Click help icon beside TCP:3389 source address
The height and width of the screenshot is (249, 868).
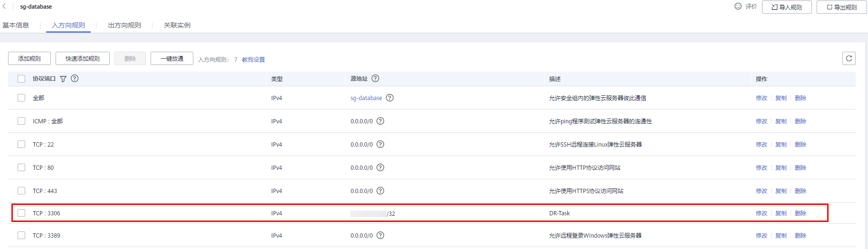point(380,235)
